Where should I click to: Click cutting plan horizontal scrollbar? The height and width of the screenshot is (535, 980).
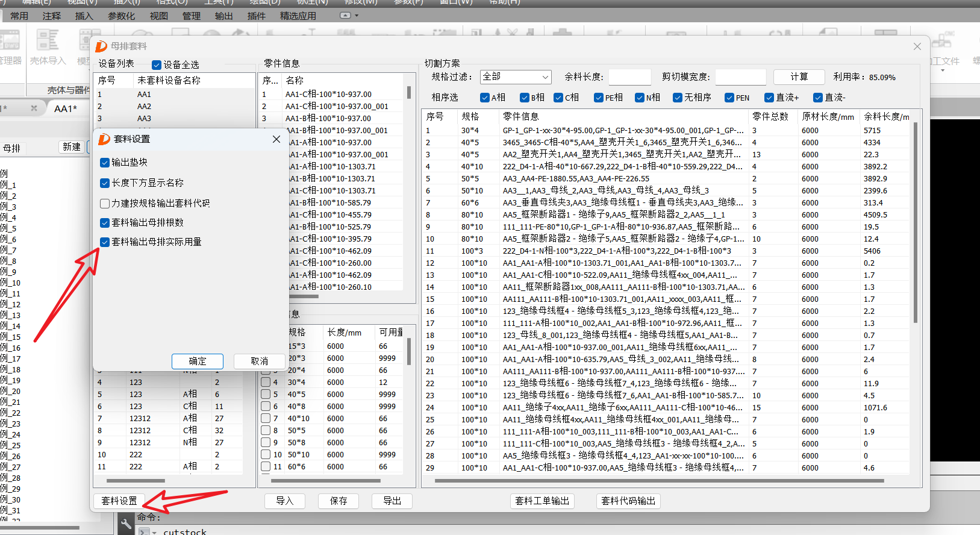[659, 481]
